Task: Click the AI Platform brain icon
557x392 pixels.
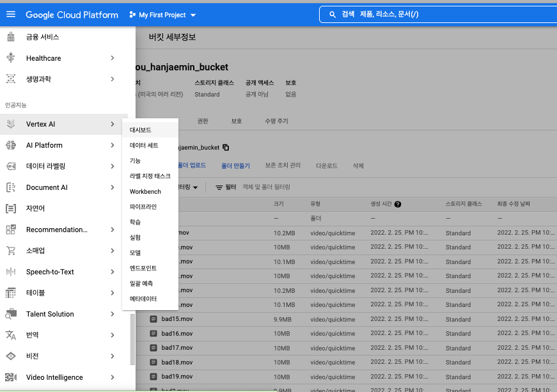Action: pos(11,145)
